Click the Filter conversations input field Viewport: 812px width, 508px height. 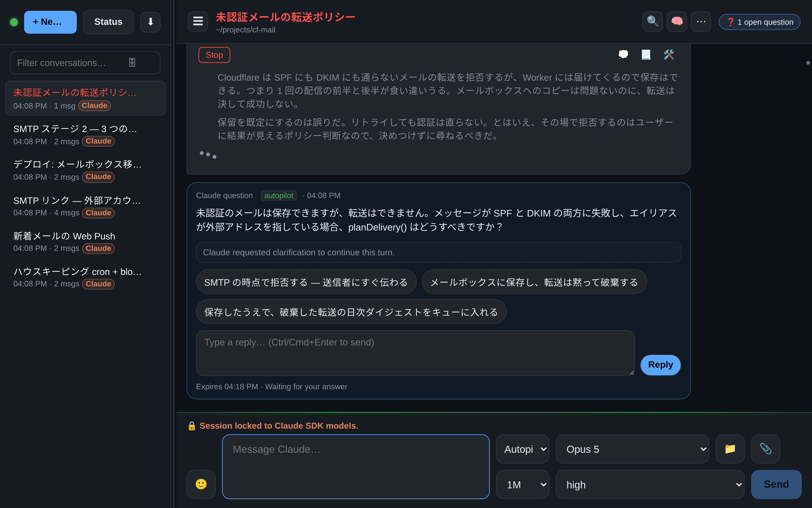tap(85, 63)
